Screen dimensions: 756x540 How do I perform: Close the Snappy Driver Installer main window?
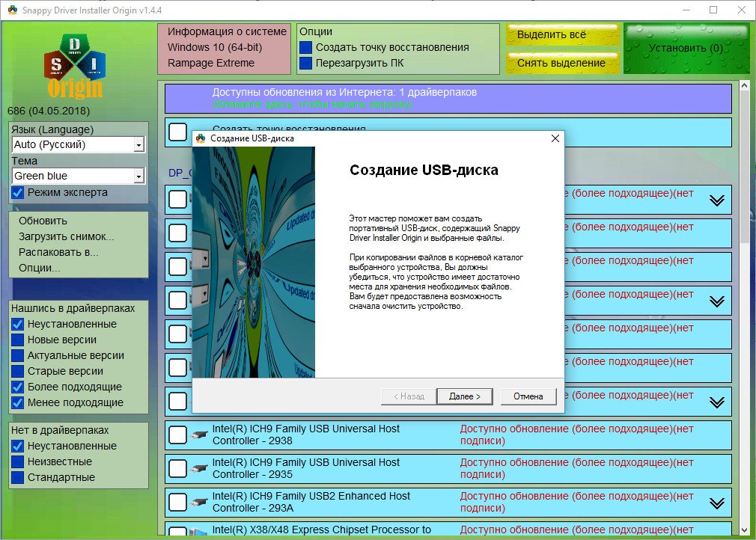click(742, 10)
